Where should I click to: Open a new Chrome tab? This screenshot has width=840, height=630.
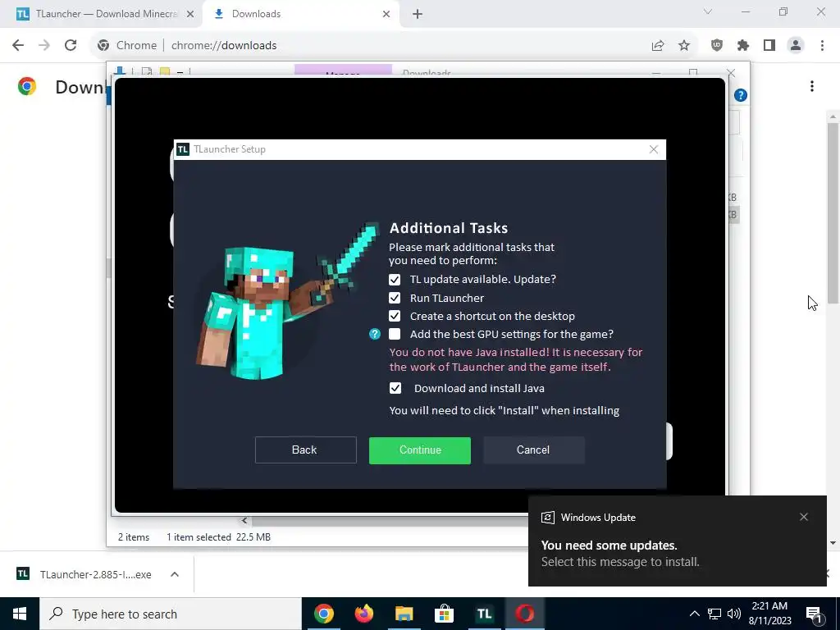pyautogui.click(x=418, y=15)
